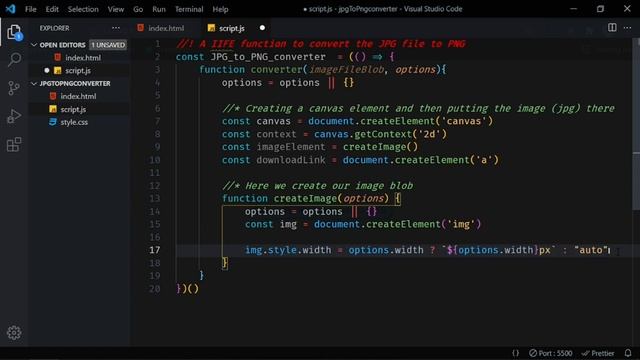
Task: Click the notifications bell in status bar
Action: pos(628,353)
